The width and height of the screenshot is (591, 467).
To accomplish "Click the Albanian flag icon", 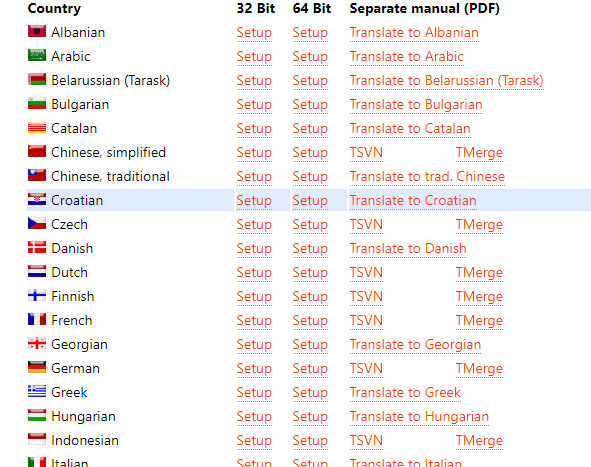I will coord(37,31).
